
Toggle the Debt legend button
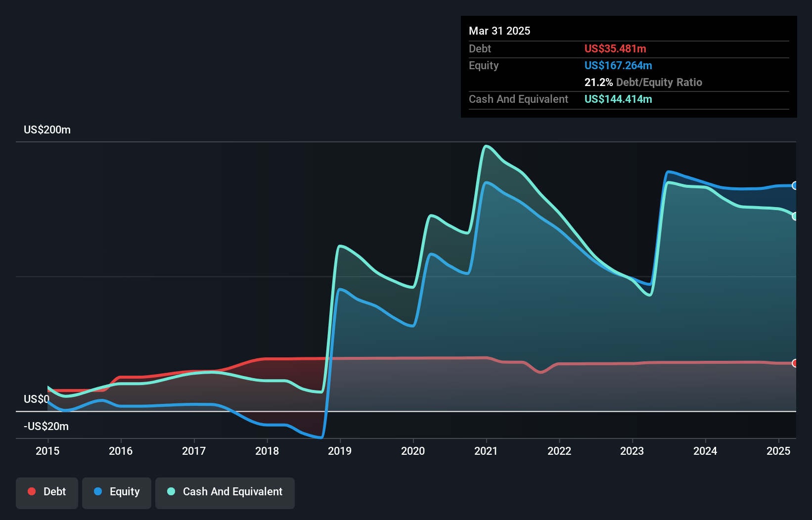[47, 493]
